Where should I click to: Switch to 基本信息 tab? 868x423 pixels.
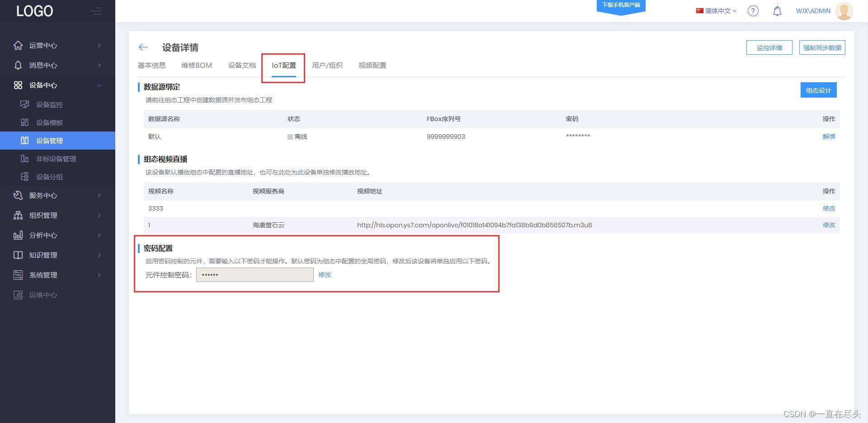pyautogui.click(x=151, y=65)
